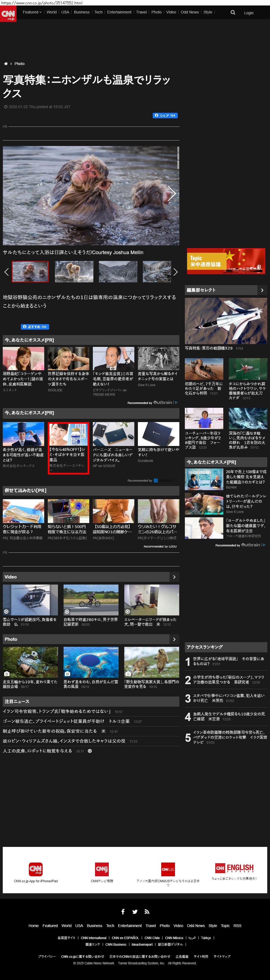Open the Travel menu item
The height and width of the screenshot is (980, 270).
[141, 12]
